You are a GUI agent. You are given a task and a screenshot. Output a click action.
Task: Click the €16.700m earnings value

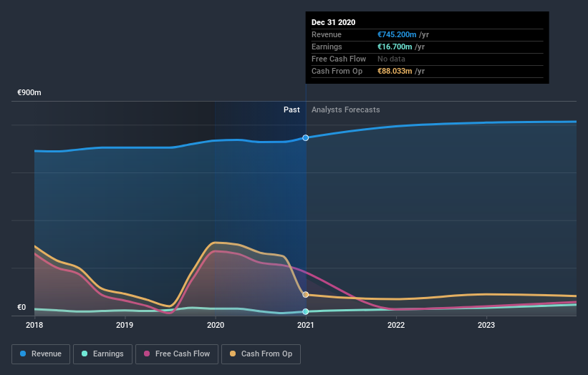[x=395, y=47]
